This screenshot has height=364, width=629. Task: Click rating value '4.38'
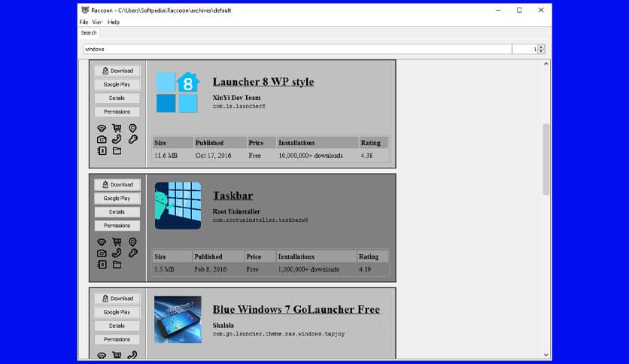pos(366,156)
